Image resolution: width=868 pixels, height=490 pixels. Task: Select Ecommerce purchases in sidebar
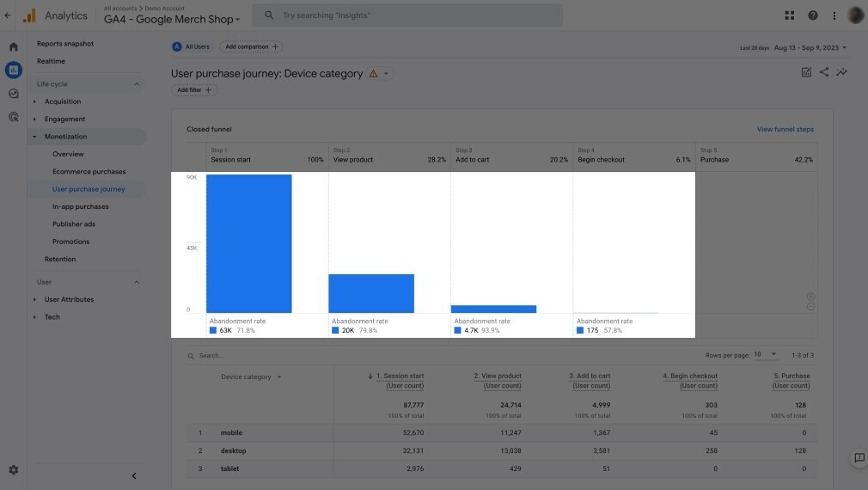[x=89, y=172]
